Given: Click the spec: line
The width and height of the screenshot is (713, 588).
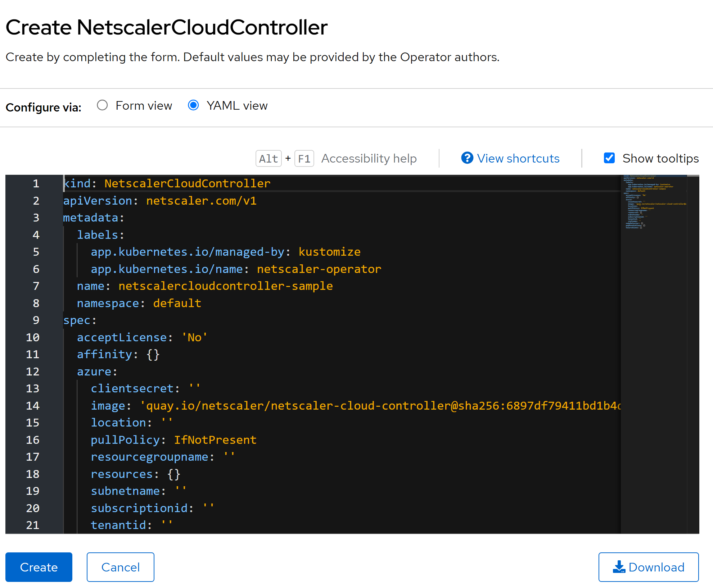Looking at the screenshot, I should pyautogui.click(x=80, y=320).
